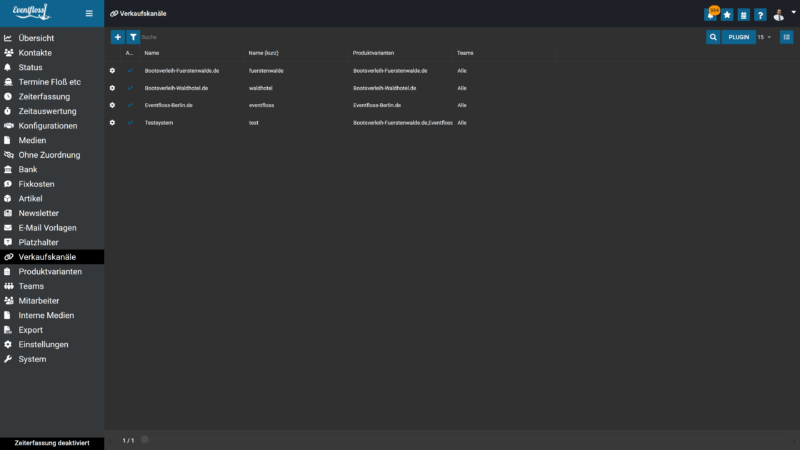Click the Produktvarianten clipboard icon
This screenshot has height=450, width=800.
pyautogui.click(x=8, y=271)
